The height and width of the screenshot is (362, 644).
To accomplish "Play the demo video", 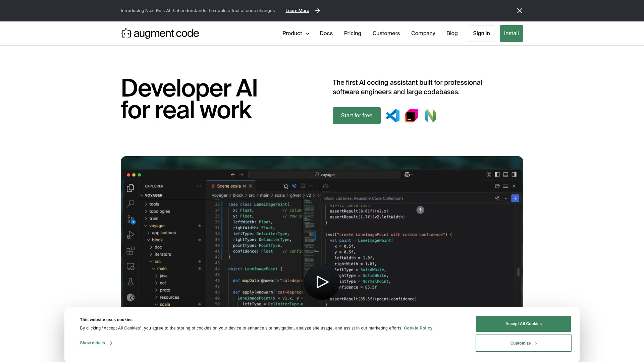I will [x=321, y=282].
